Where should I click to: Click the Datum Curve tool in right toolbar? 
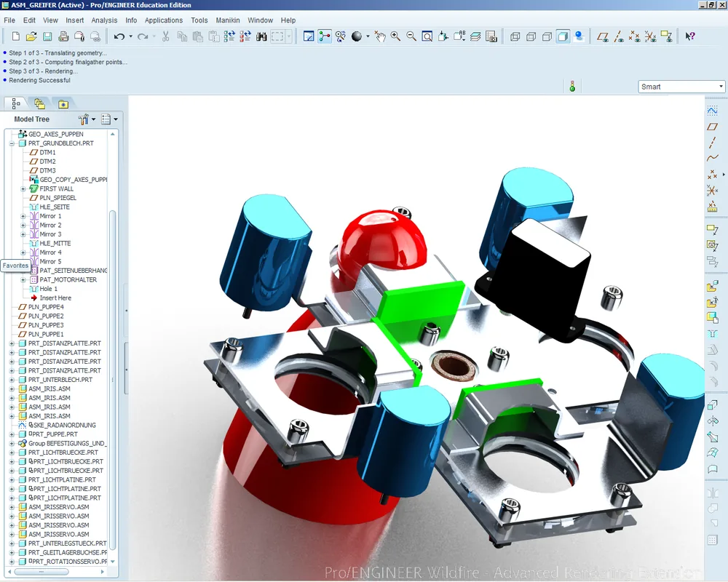(x=712, y=159)
